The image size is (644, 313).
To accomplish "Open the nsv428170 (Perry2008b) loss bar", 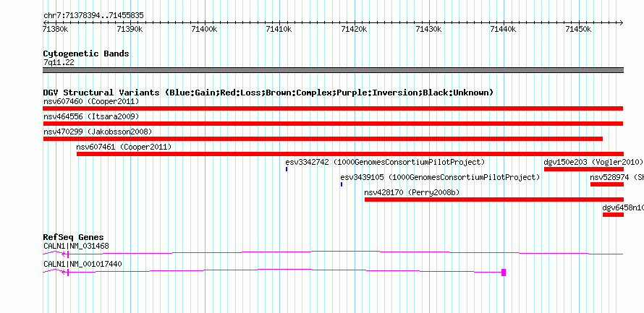I will coord(494,200).
